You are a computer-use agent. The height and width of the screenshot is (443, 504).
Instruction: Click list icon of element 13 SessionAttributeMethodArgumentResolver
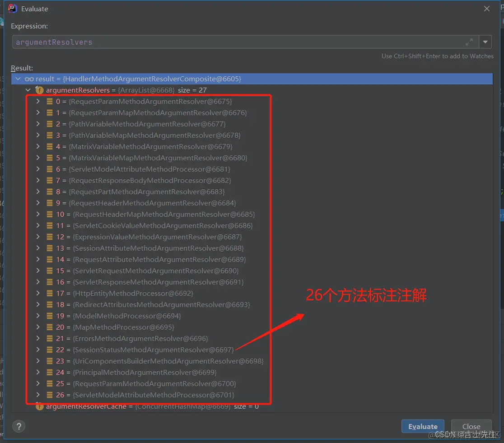[50, 248]
